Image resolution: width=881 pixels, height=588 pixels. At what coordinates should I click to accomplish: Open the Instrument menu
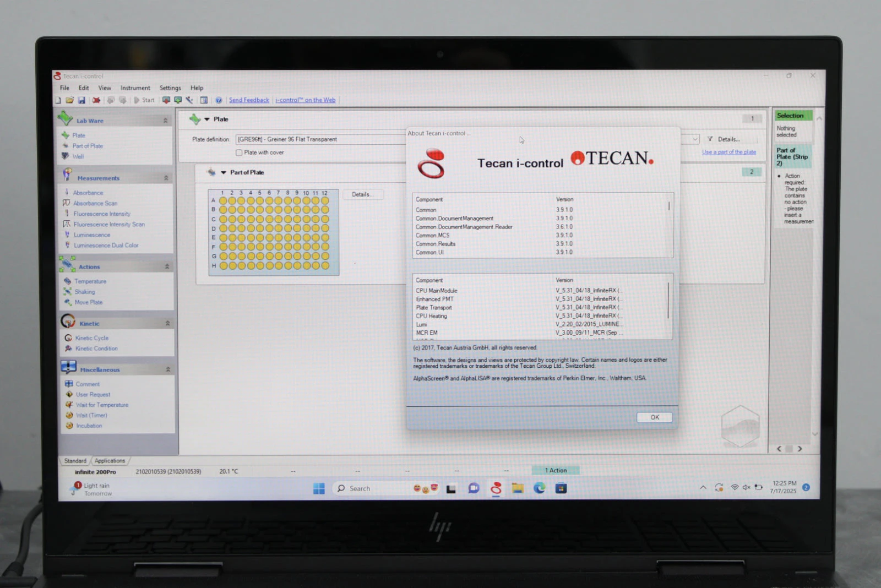click(135, 88)
